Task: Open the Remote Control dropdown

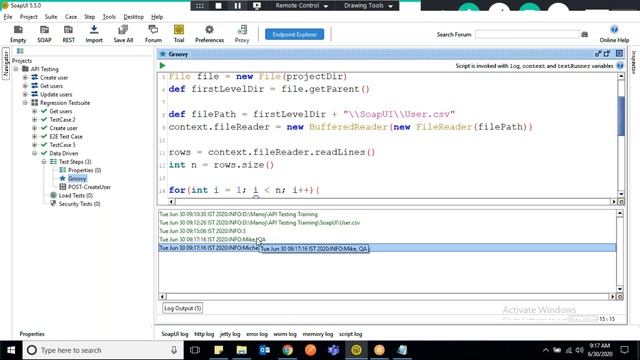Action: point(302,6)
